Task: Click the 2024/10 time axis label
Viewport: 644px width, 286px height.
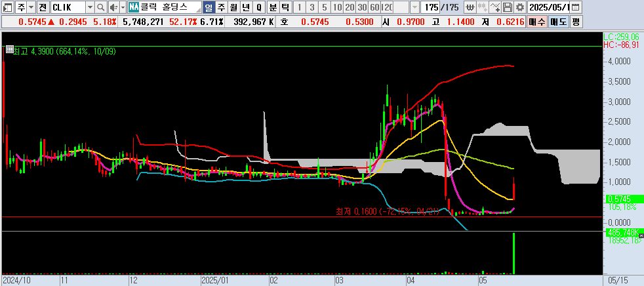Action: pyautogui.click(x=16, y=280)
